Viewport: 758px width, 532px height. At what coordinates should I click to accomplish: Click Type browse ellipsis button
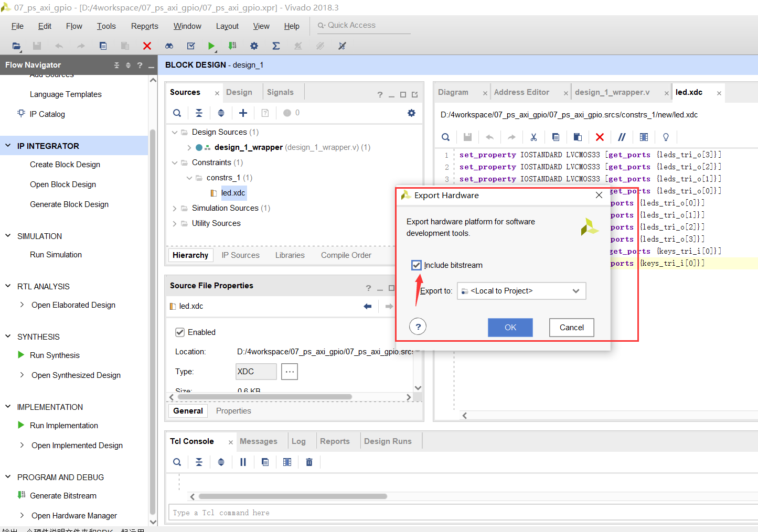pyautogui.click(x=290, y=372)
